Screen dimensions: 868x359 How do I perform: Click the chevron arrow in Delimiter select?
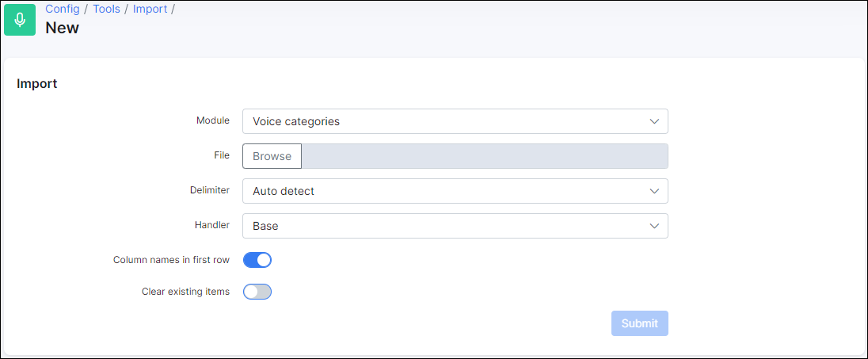coord(654,191)
